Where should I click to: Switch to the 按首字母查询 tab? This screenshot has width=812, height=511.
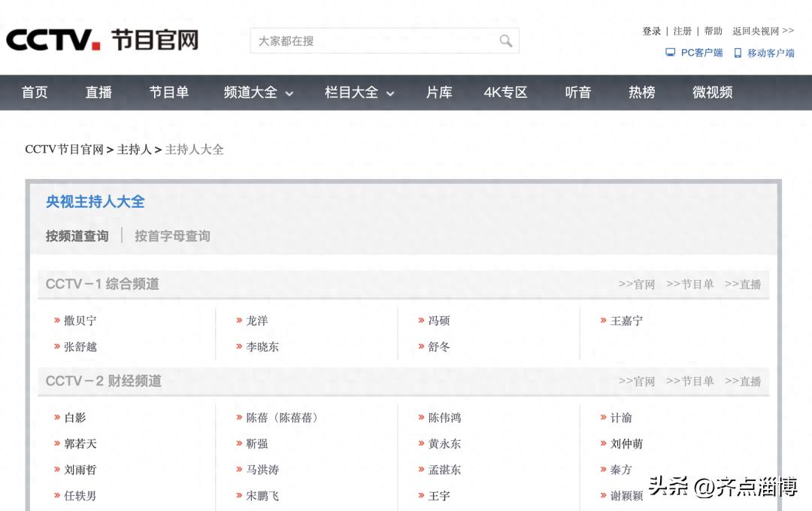click(x=172, y=236)
